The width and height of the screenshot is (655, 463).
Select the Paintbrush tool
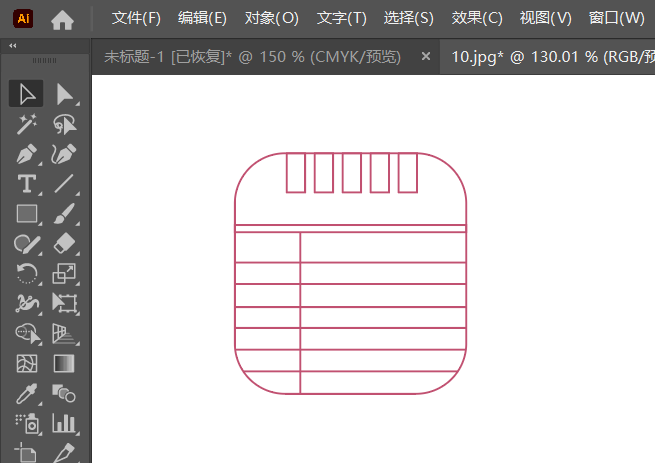click(x=64, y=214)
